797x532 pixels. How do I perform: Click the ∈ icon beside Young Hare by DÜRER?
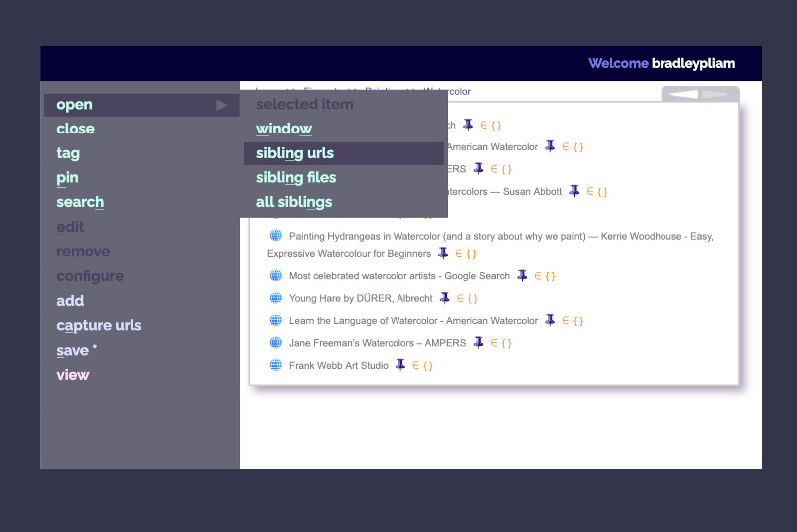pyautogui.click(x=460, y=298)
